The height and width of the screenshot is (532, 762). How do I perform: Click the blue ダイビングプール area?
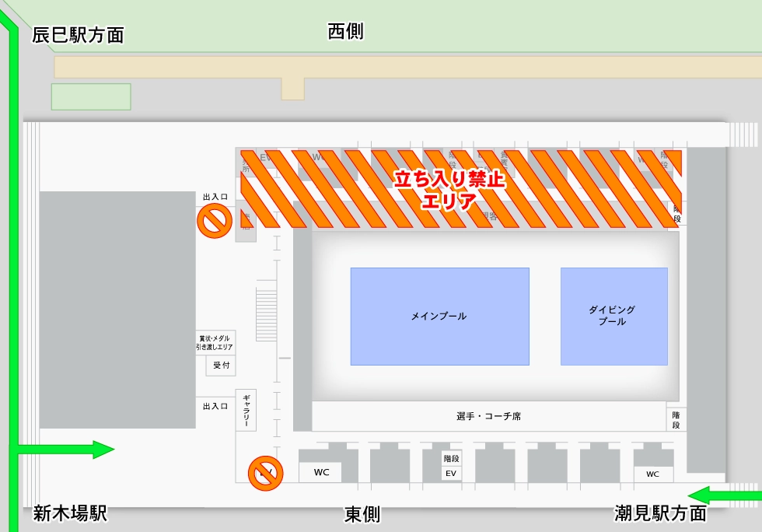(613, 317)
